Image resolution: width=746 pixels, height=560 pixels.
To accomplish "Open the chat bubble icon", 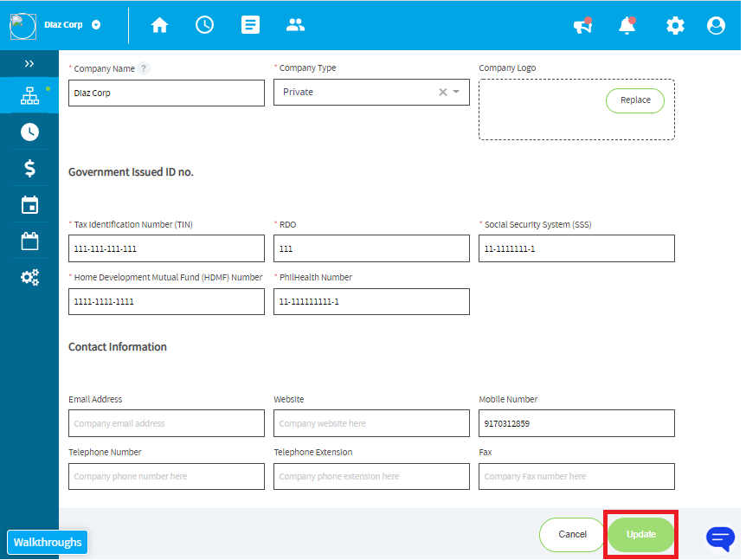I will coord(720,538).
